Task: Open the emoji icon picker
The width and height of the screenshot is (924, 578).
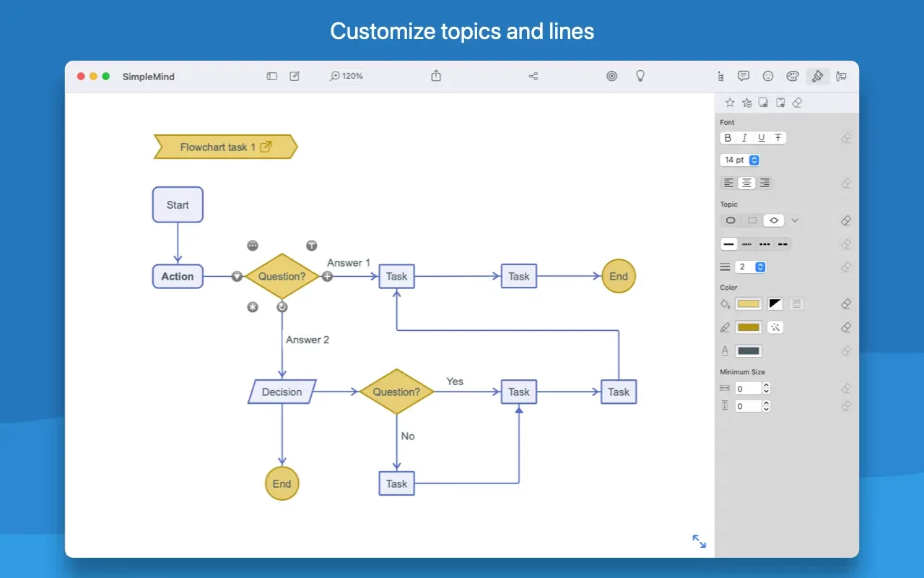Action: coord(768,76)
